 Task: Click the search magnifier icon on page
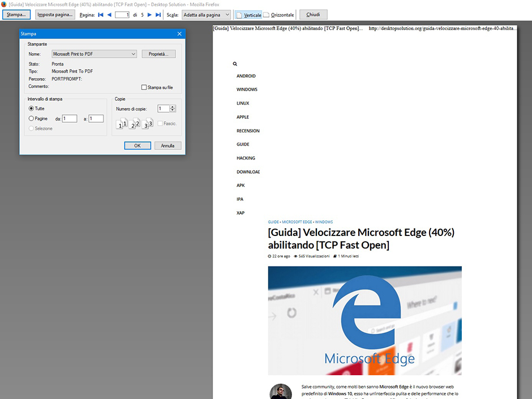(x=235, y=64)
